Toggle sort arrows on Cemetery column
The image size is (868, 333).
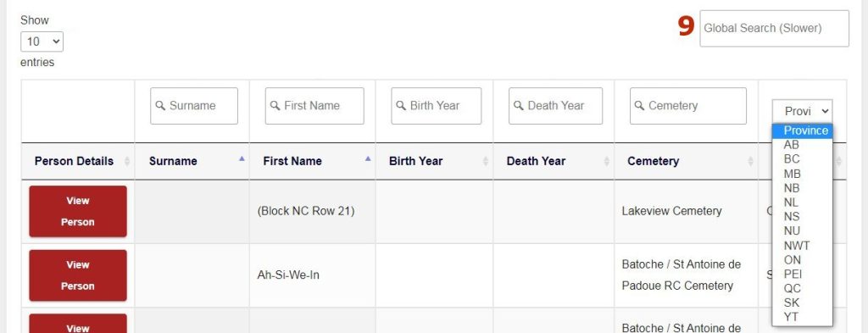(751, 161)
